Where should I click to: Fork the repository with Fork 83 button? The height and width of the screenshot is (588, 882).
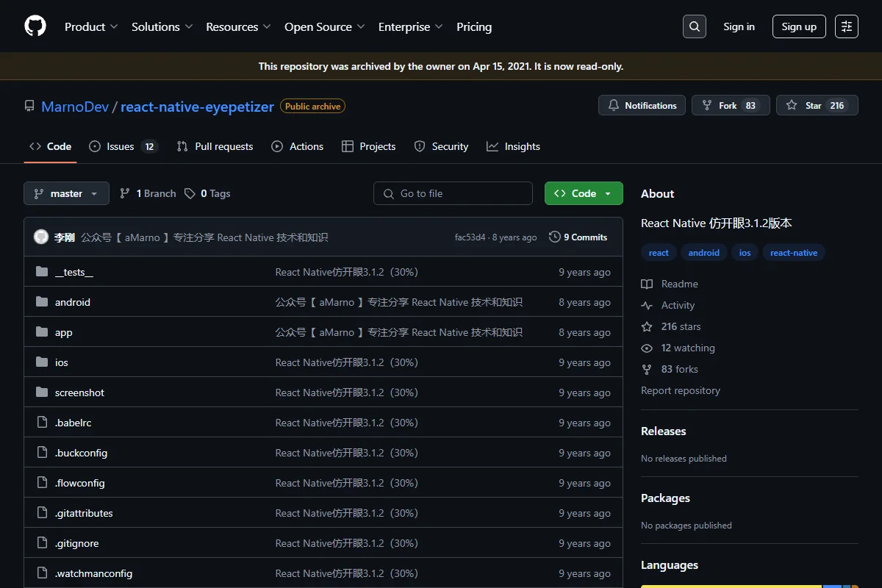coord(731,106)
